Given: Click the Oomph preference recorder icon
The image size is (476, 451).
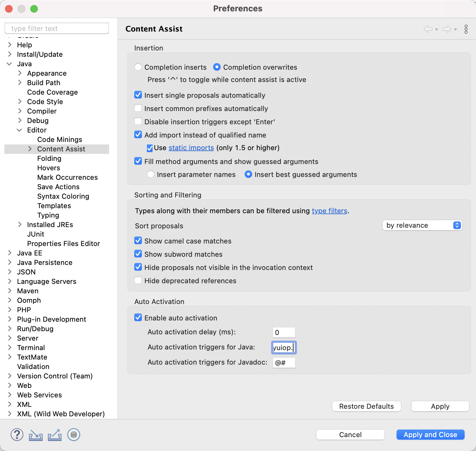Looking at the screenshot, I should tap(74, 435).
